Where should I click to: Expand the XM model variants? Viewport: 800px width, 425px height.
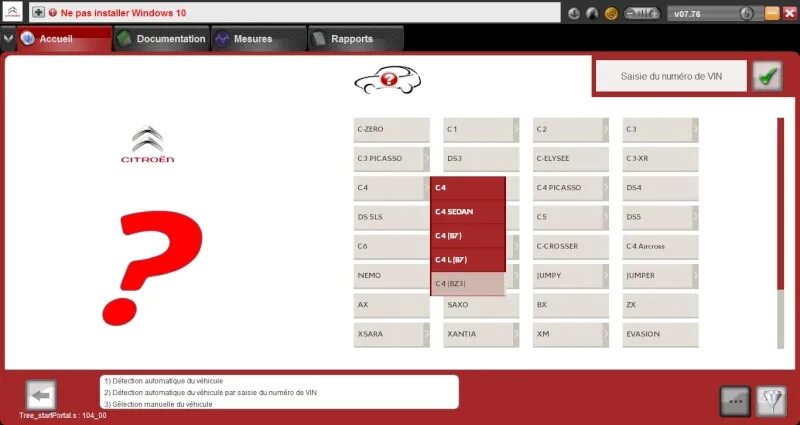(606, 334)
